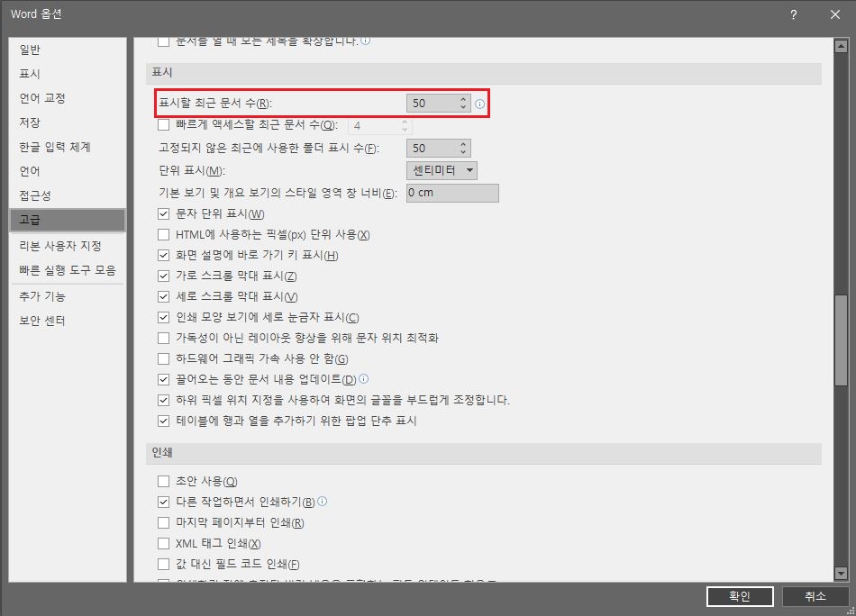Close the Word 옵션 dialog
This screenshot has width=856, height=616.
tap(834, 14)
